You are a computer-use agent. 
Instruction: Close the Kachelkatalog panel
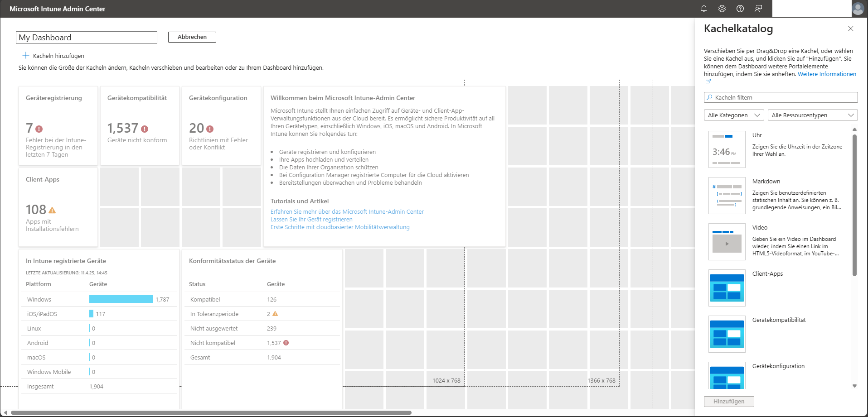[x=851, y=29]
